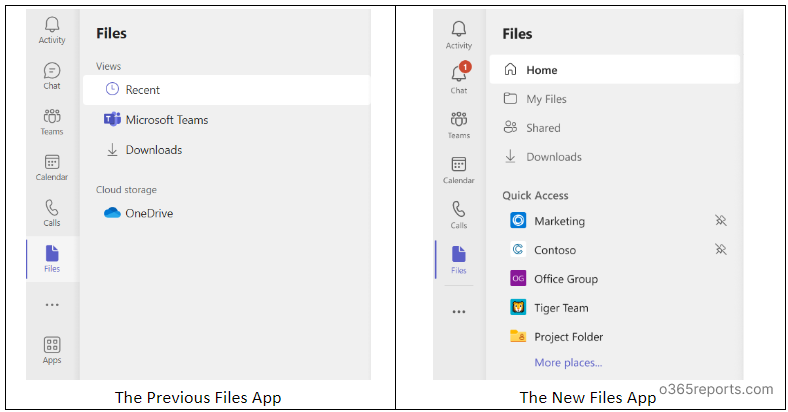788x412 pixels.
Task: Open Calendar in the new Files app sidebar
Action: coord(459,170)
